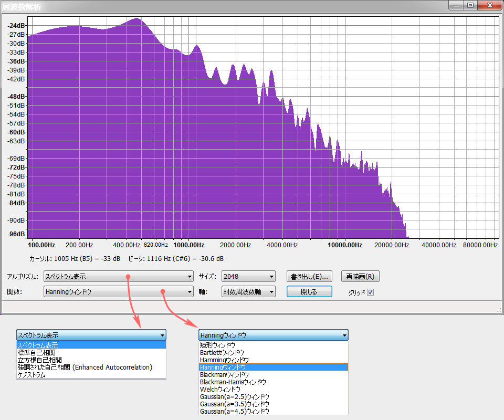Select Blackmanウィンドウ in the function list

coord(273,375)
